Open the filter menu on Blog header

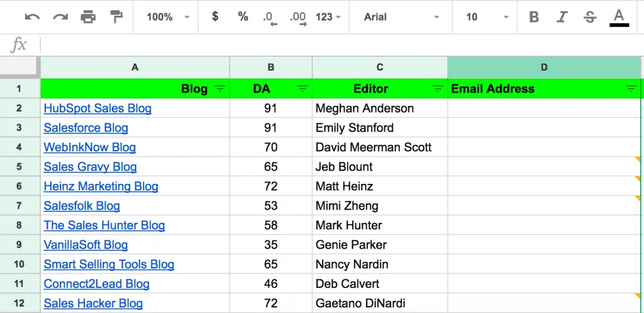point(219,89)
